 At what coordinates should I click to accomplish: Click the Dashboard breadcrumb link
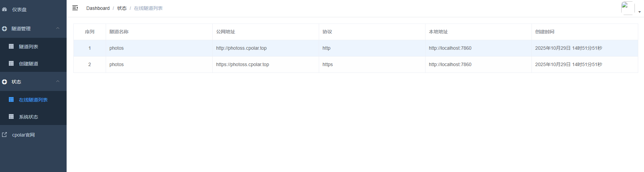[x=98, y=8]
